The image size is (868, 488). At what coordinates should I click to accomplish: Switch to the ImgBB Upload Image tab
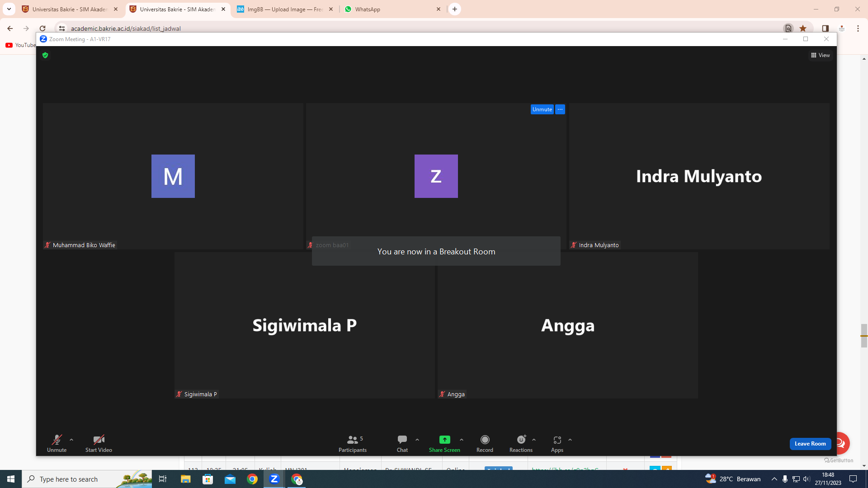[285, 9]
